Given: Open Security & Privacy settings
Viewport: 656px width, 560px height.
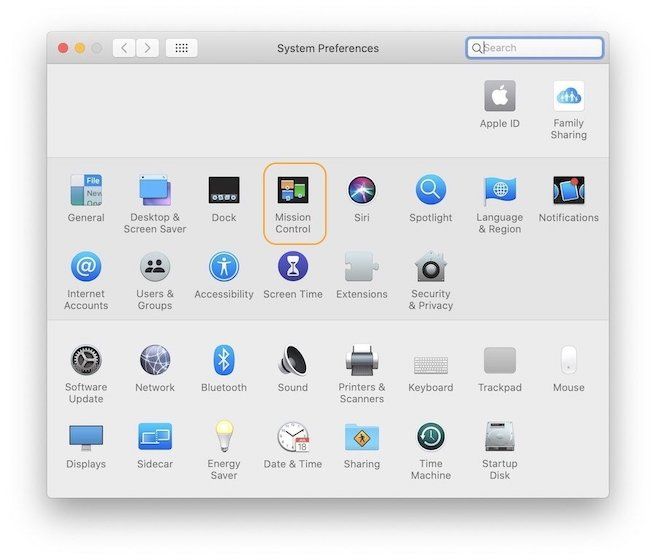Looking at the screenshot, I should point(431,268).
